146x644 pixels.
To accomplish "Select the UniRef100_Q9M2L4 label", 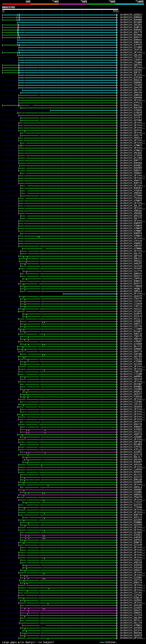I will (x=131, y=291).
